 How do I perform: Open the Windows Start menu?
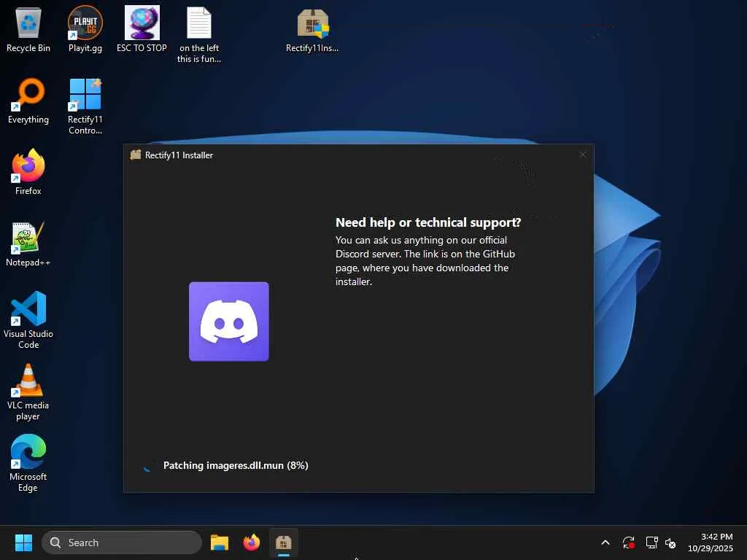23,542
